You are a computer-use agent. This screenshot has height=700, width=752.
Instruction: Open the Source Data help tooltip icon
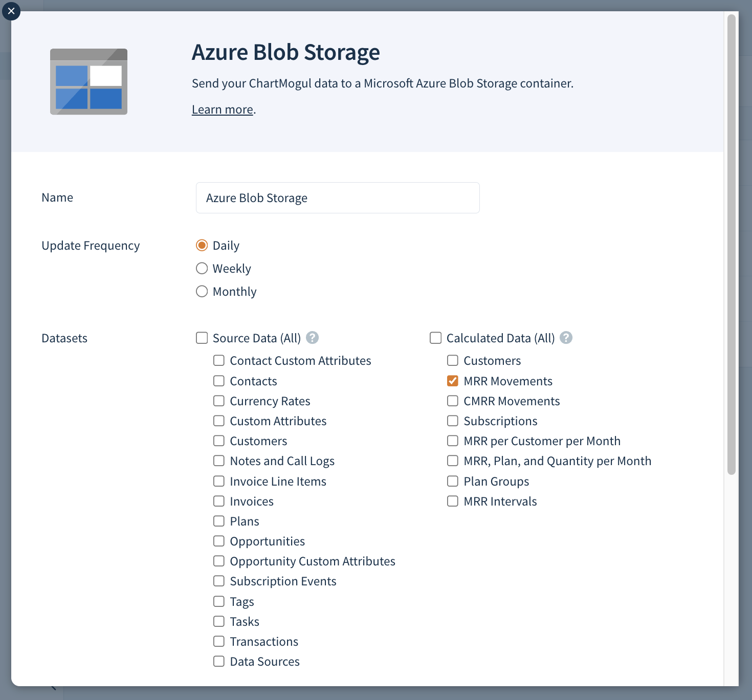point(312,338)
